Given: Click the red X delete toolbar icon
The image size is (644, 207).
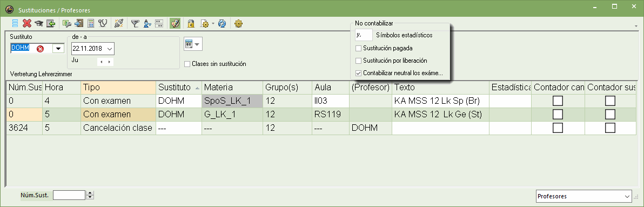Looking at the screenshot, I should (x=27, y=23).
